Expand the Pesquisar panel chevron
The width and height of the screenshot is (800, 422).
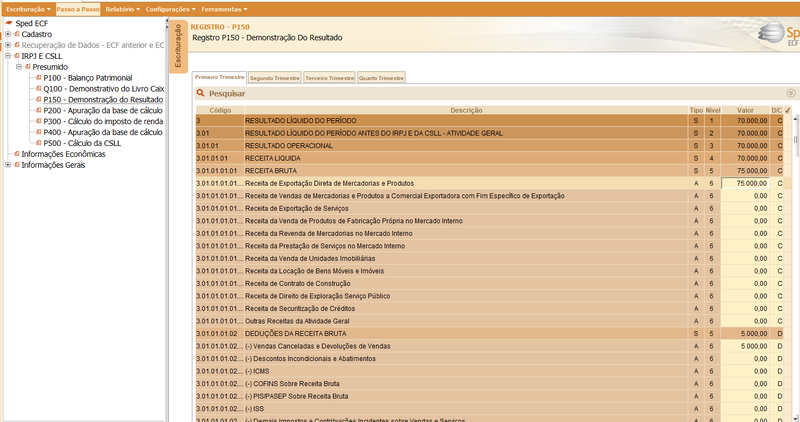pyautogui.click(x=791, y=93)
